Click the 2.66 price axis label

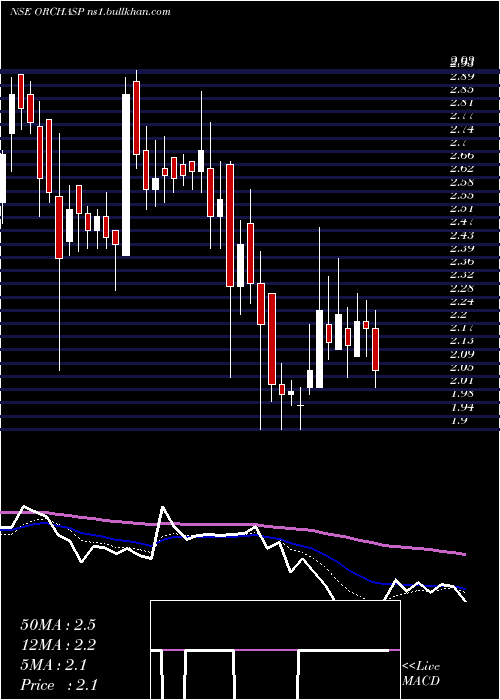coord(462,155)
